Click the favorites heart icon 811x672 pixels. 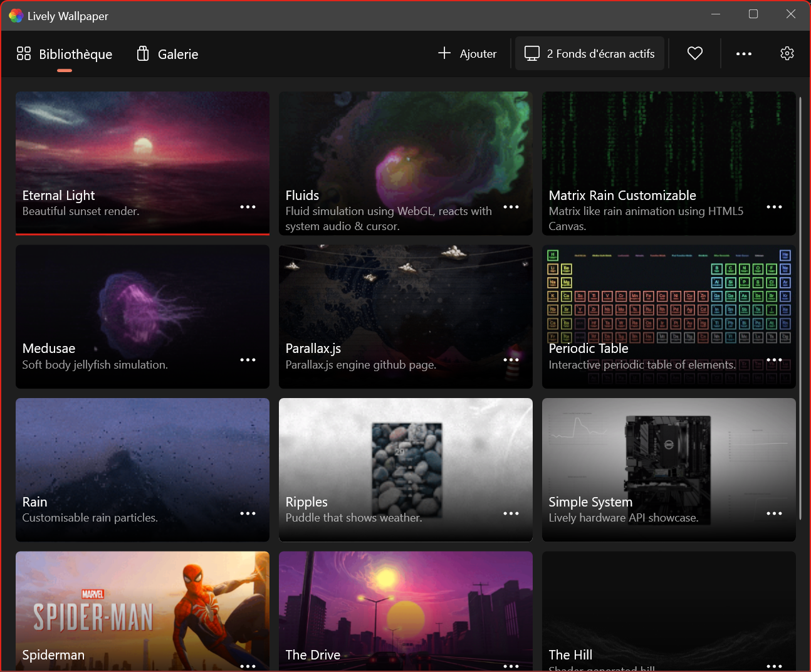694,53
